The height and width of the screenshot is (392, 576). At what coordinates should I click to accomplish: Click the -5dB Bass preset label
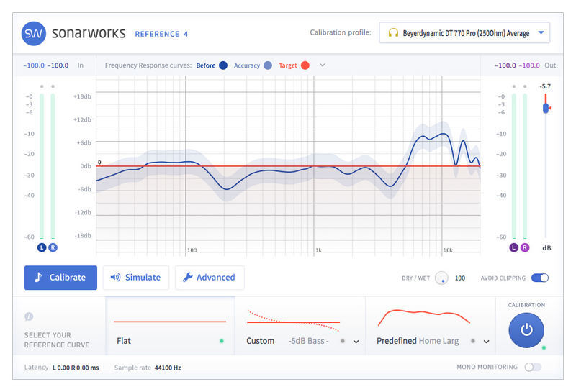click(309, 341)
